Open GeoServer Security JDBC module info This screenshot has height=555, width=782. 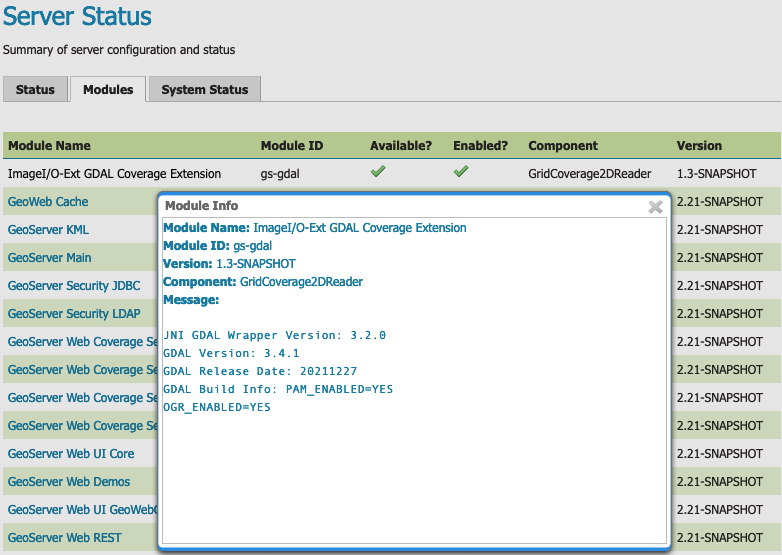pos(74,285)
